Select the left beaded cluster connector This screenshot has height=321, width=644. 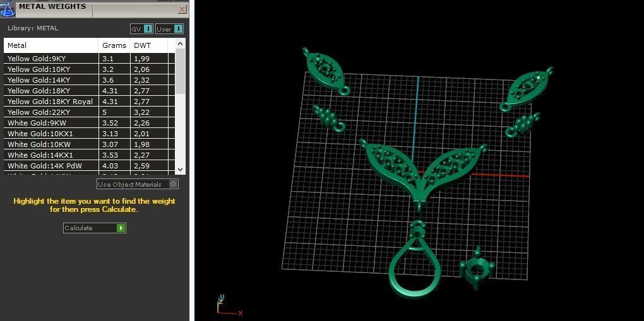328,119
